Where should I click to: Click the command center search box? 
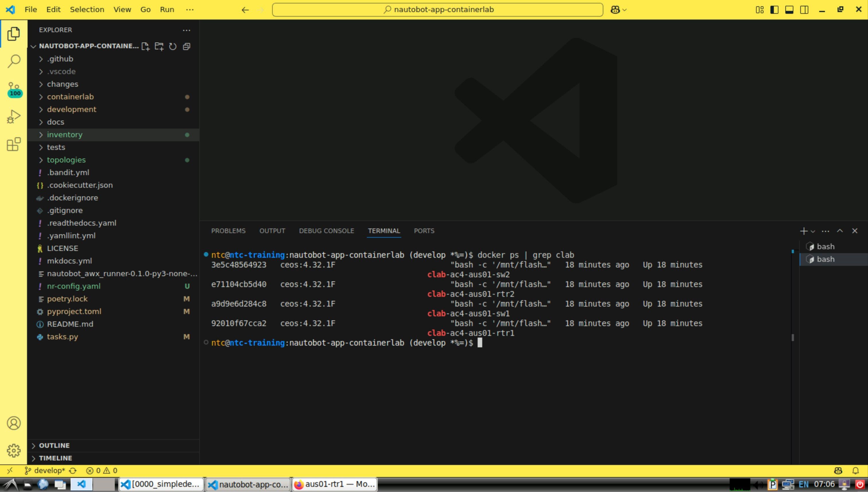point(437,9)
